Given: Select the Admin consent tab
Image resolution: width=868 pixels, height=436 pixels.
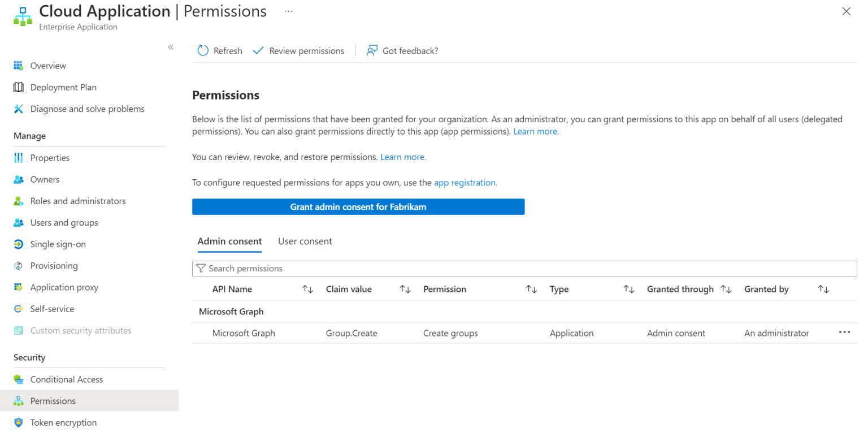Looking at the screenshot, I should (x=229, y=241).
